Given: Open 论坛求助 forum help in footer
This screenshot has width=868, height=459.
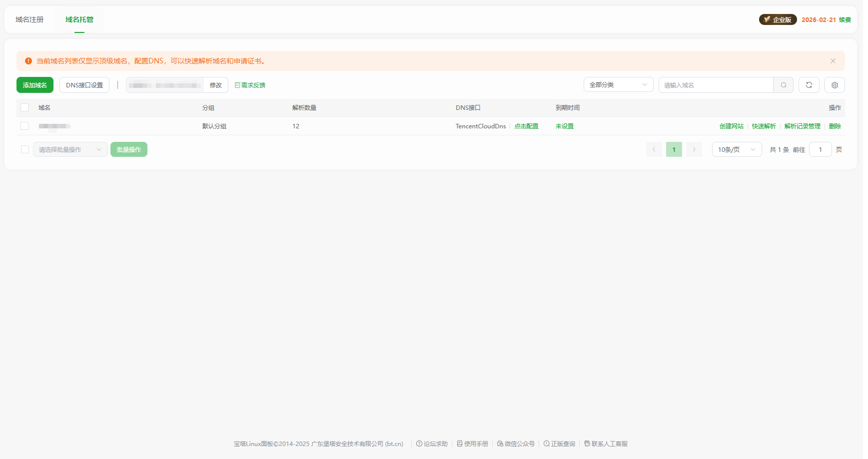Looking at the screenshot, I should pos(432,444).
